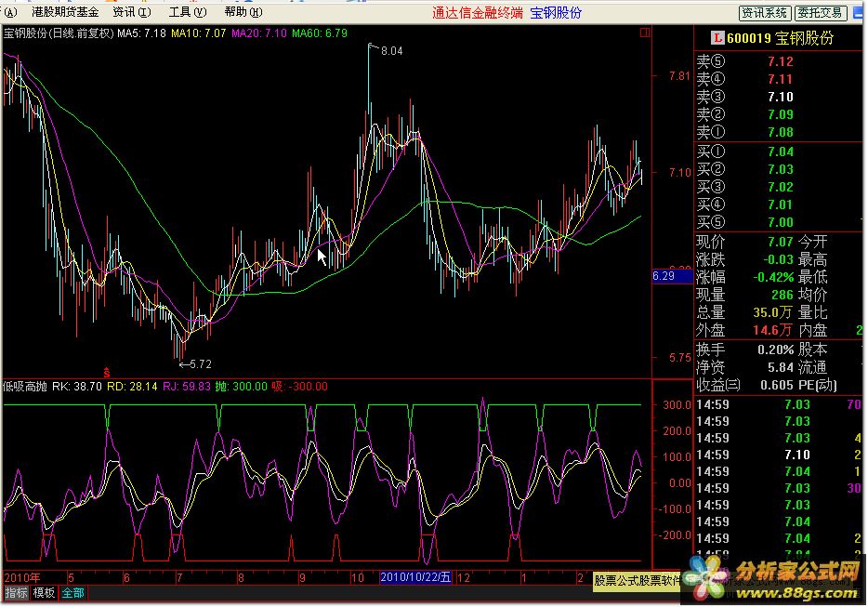
Task: Click the MA5: 7.18 indicator label
Action: point(141,33)
